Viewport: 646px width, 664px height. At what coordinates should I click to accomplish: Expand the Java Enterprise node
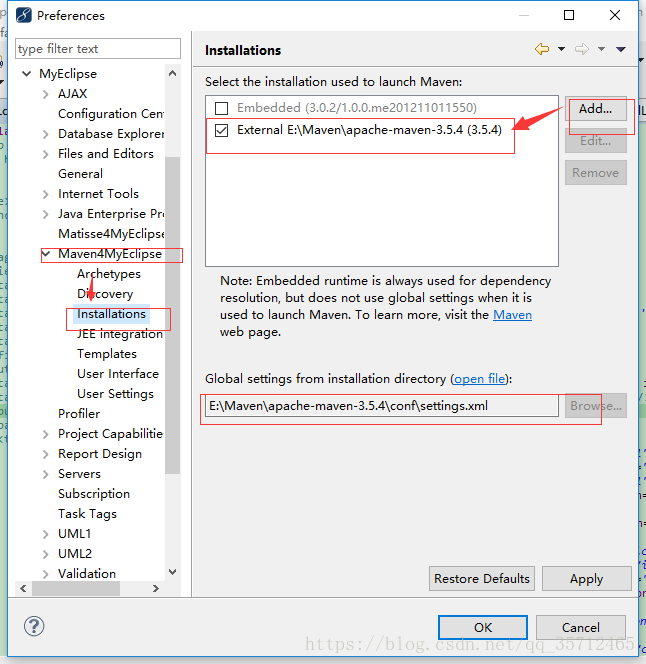[46, 214]
